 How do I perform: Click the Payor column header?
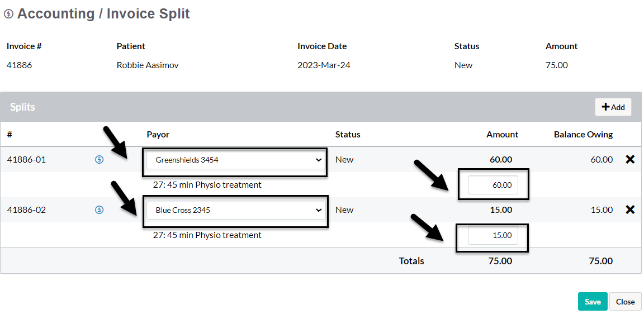pyautogui.click(x=158, y=135)
